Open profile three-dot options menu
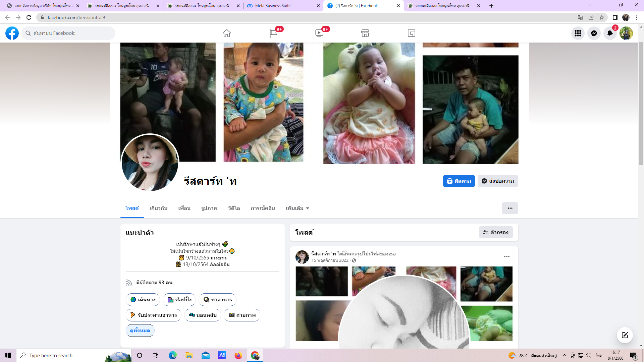The image size is (644, 362). pos(510,208)
